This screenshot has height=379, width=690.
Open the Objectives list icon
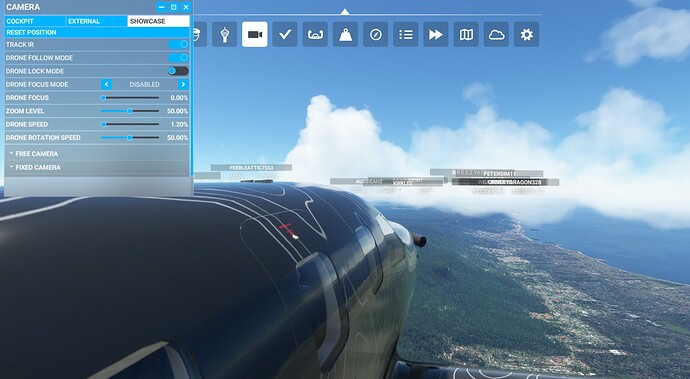point(406,34)
